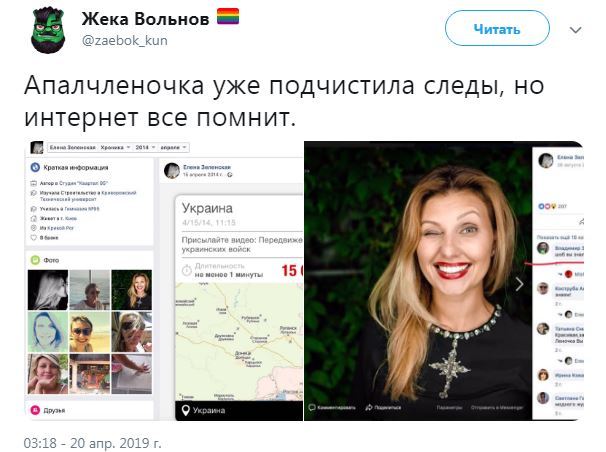The width and height of the screenshot is (606, 452).
Task: Go to next photo with the arrow
Action: coord(519,284)
